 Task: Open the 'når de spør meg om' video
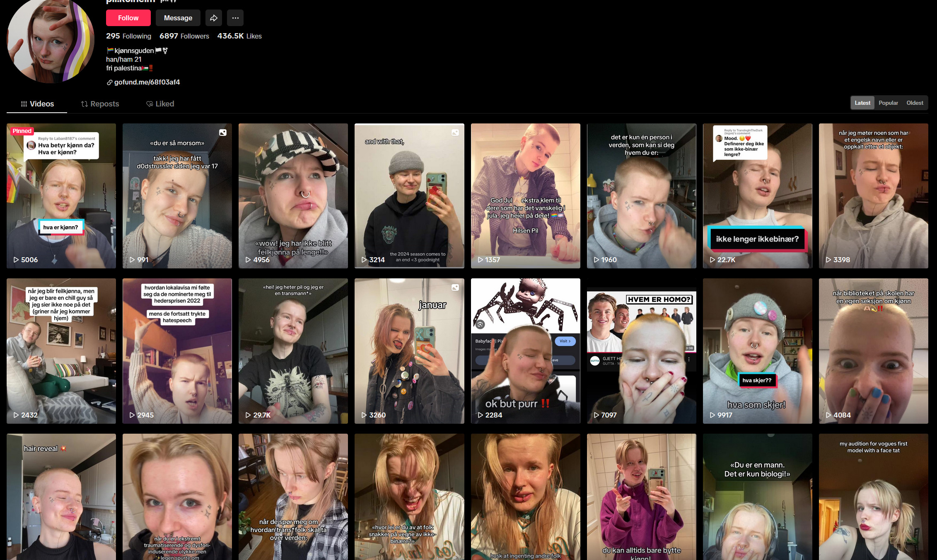point(293,497)
